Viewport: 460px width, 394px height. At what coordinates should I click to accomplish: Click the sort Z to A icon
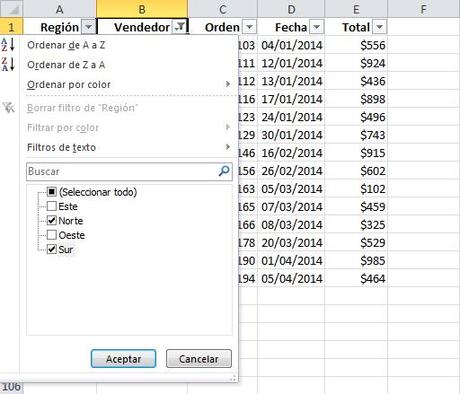[x=8, y=64]
